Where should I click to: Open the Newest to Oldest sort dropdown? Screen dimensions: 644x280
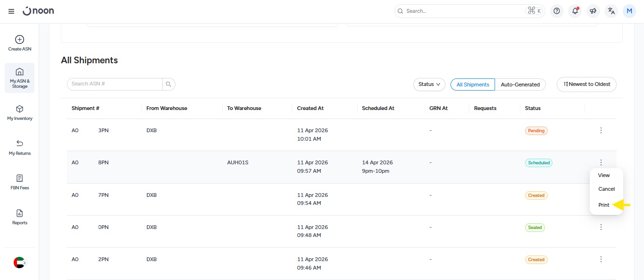click(586, 85)
